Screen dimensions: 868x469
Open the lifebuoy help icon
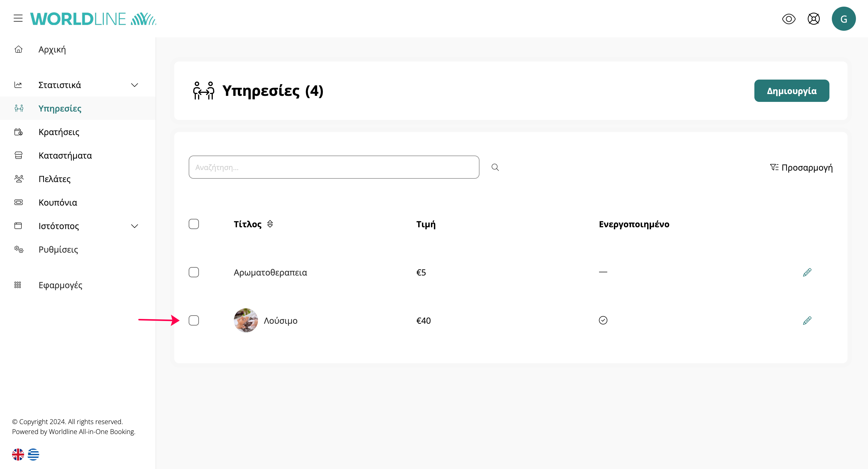click(813, 19)
